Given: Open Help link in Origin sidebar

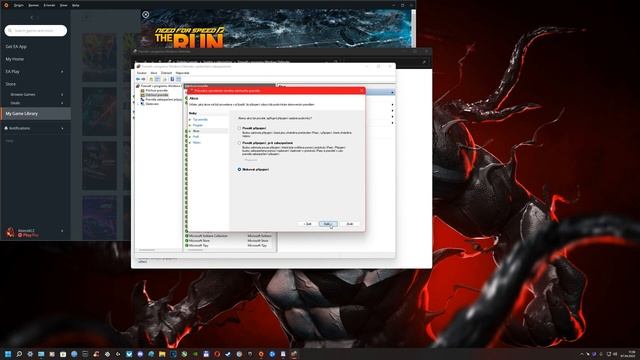Looking at the screenshot, I should pyautogui.click(x=9, y=140).
